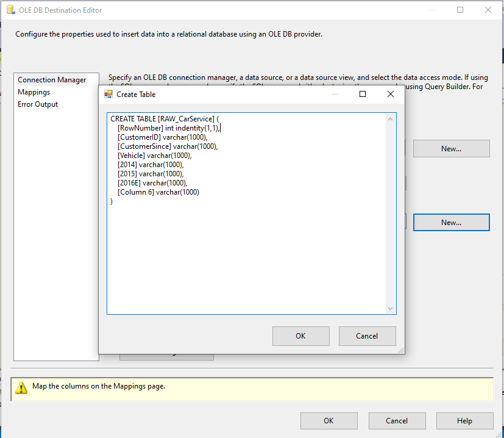Click the [2016E] varchar(1000) line
The width and height of the screenshot is (504, 438).
[152, 183]
